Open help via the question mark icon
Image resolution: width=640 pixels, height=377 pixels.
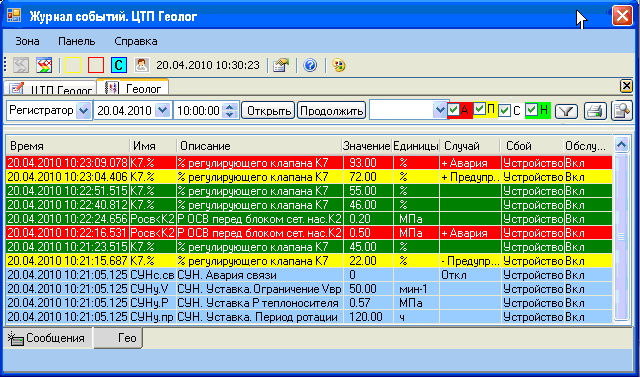[x=310, y=65]
